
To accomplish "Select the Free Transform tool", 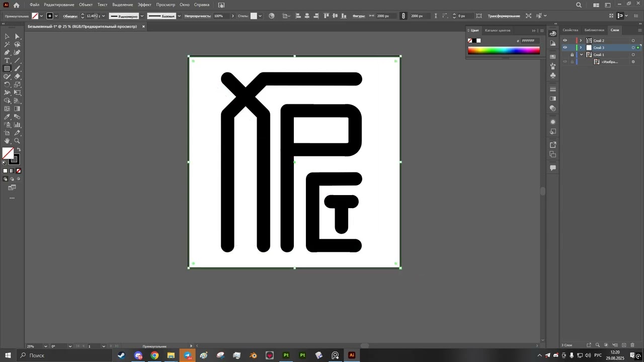I will click(x=17, y=93).
